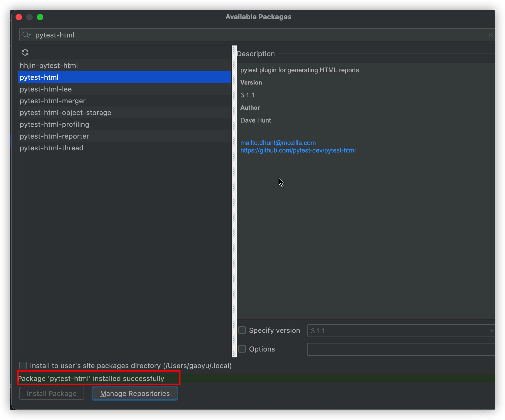505x420 pixels.
Task: Click the red close window button
Action: pos(19,17)
